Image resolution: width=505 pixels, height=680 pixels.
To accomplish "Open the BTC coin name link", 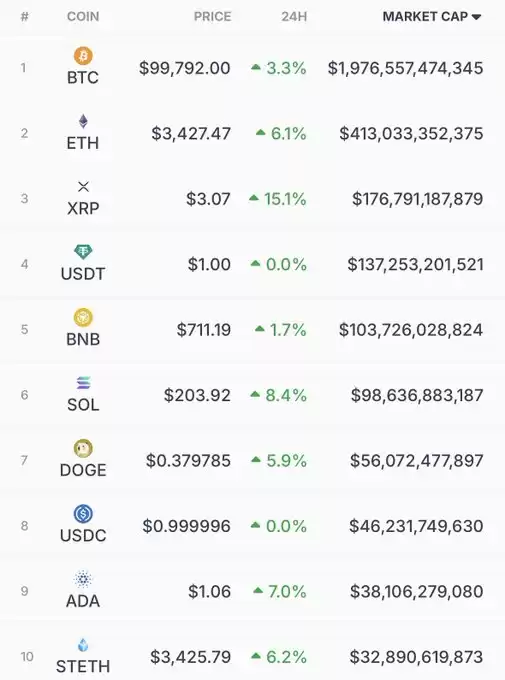I will click(83, 78).
